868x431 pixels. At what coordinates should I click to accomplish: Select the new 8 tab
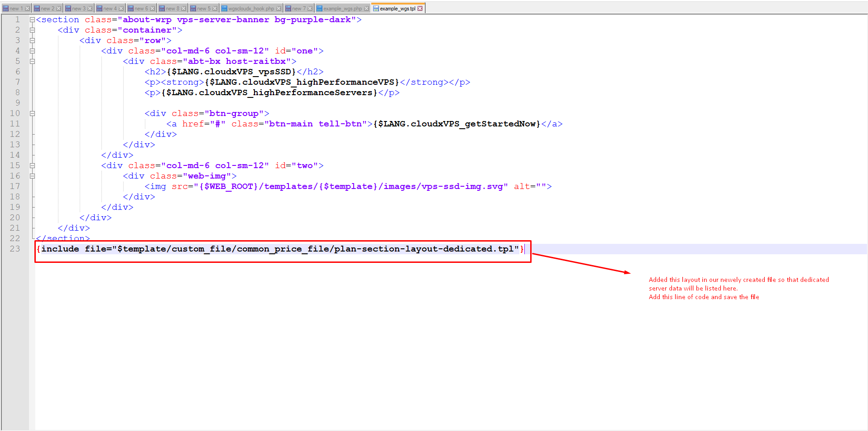pyautogui.click(x=172, y=9)
